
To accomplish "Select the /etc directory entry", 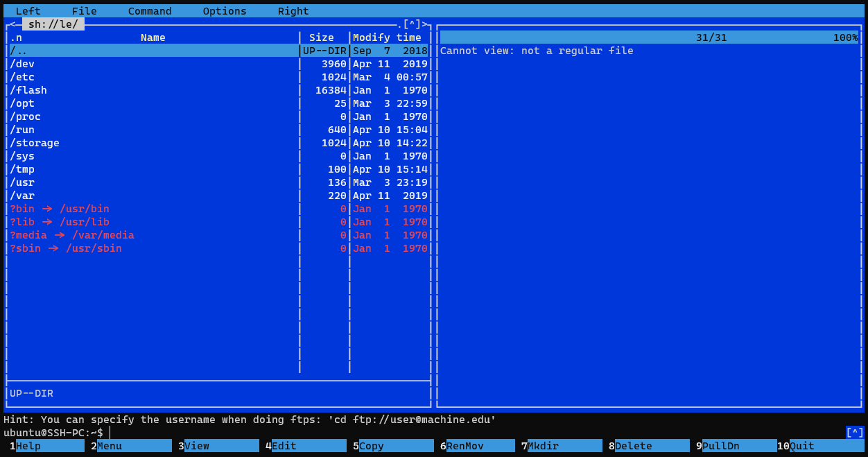I will tap(22, 77).
